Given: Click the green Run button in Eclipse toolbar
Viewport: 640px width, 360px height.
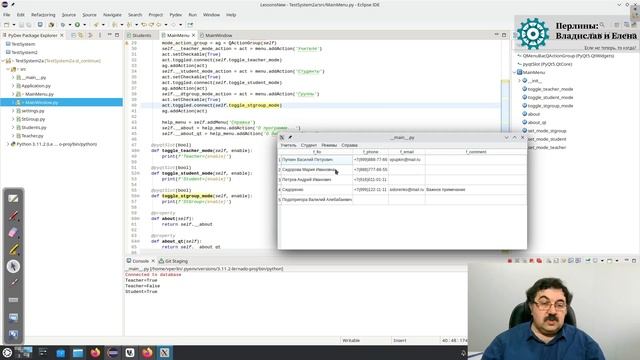Looking at the screenshot, I should [x=77, y=25].
